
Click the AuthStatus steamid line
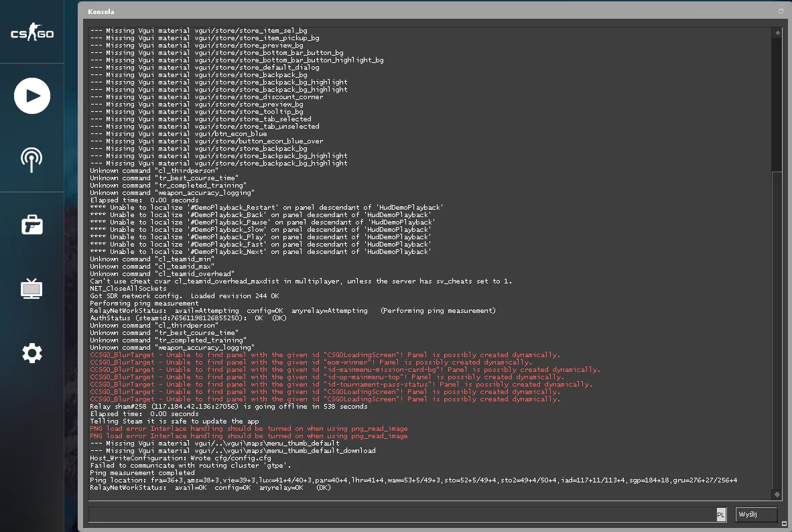click(188, 318)
